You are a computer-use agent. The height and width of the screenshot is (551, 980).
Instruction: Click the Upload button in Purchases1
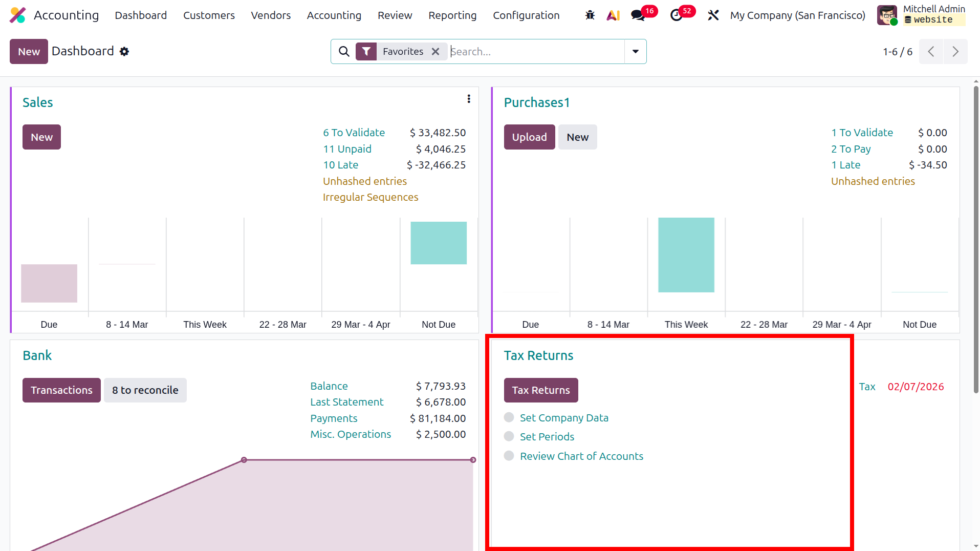(529, 137)
